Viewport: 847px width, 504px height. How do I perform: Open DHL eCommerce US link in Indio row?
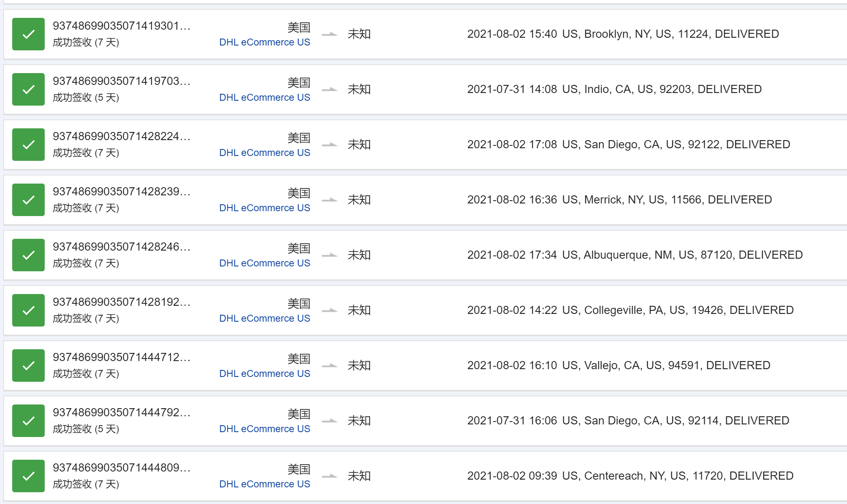click(265, 97)
